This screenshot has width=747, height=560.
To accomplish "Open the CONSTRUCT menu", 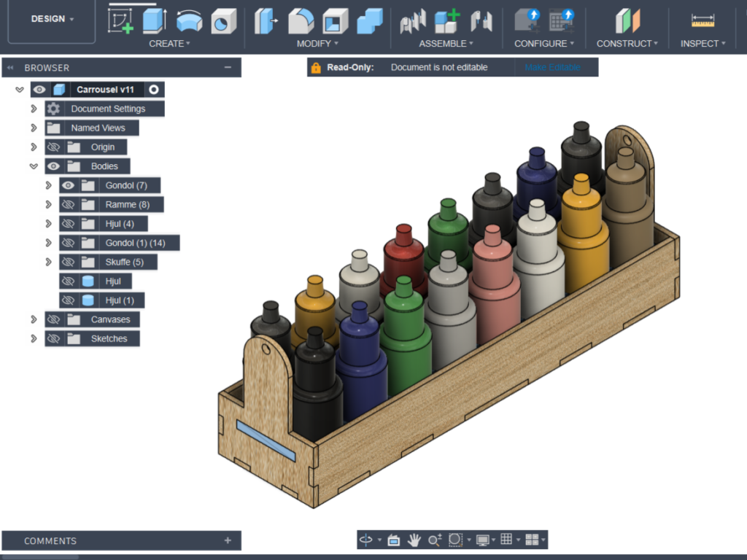I will pyautogui.click(x=627, y=44).
